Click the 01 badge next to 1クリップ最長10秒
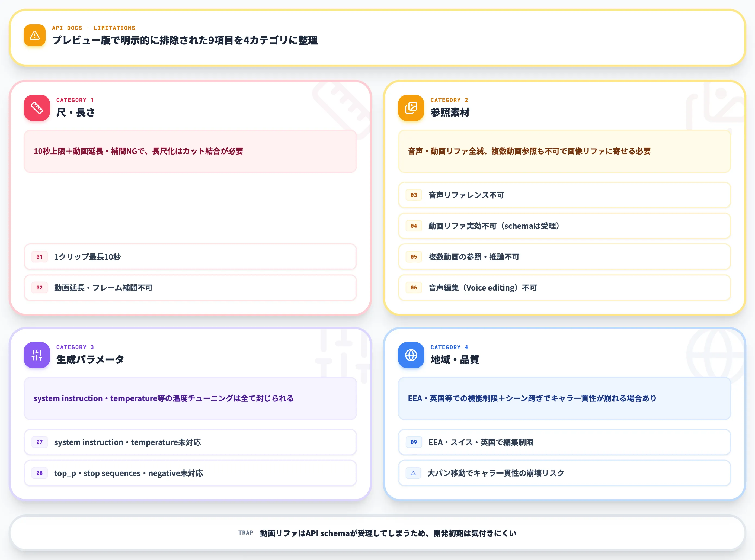Viewport: 755px width, 560px height. click(x=40, y=257)
